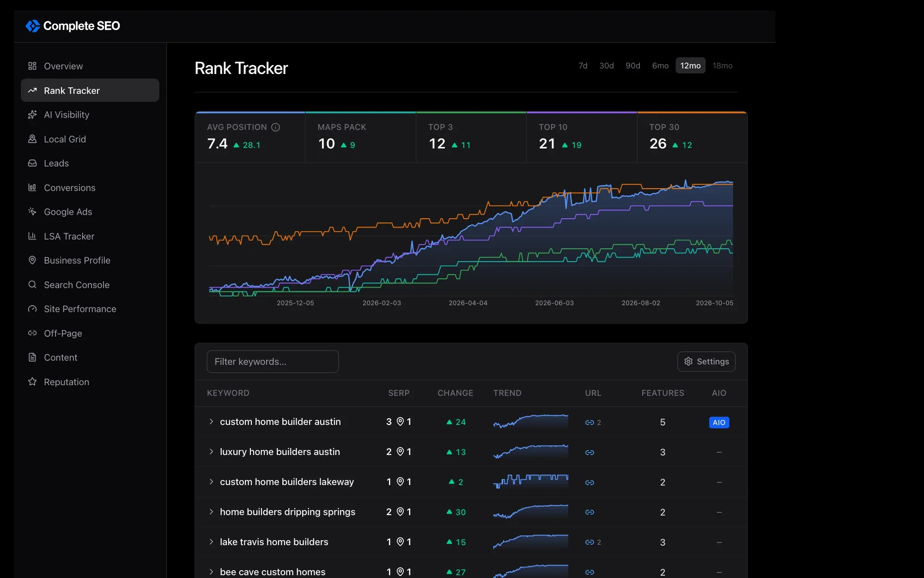Click the info icon beside AVG POSITION

coord(276,127)
